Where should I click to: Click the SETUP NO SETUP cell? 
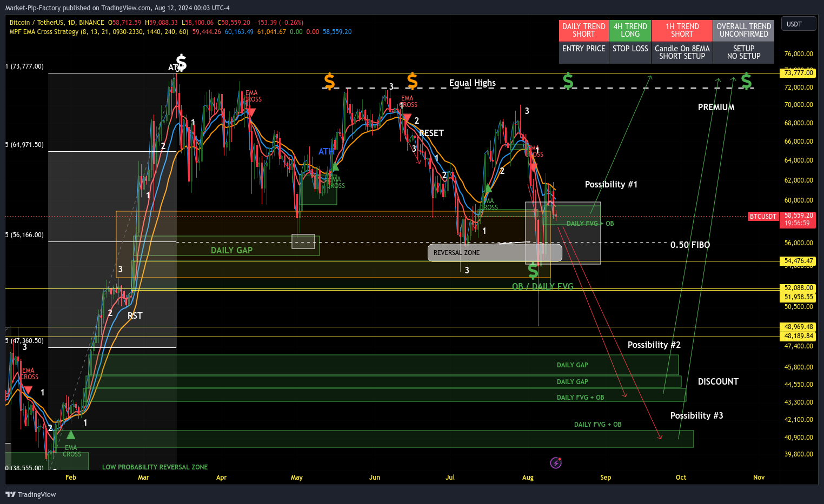point(744,52)
